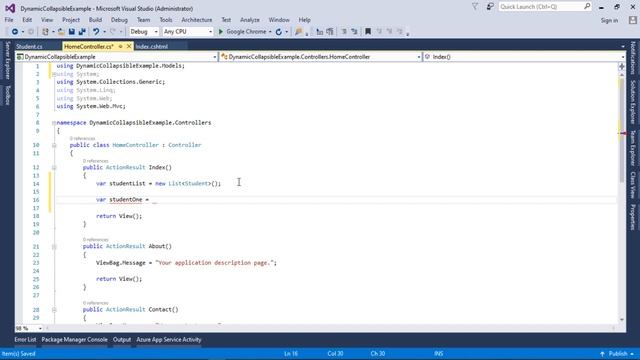This screenshot has width=640, height=360.
Task: Click the 0 references lens above Index()
Action: (96, 161)
